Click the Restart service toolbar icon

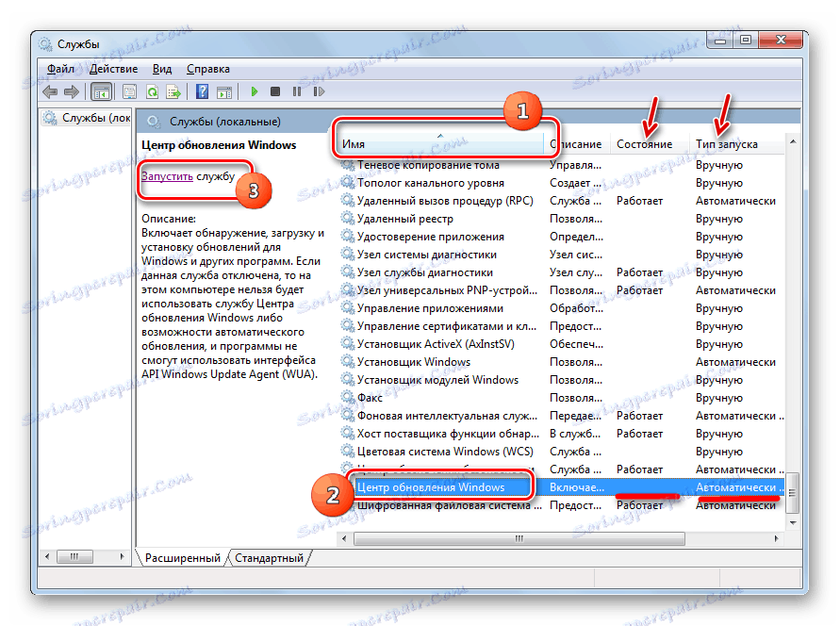tap(319, 91)
